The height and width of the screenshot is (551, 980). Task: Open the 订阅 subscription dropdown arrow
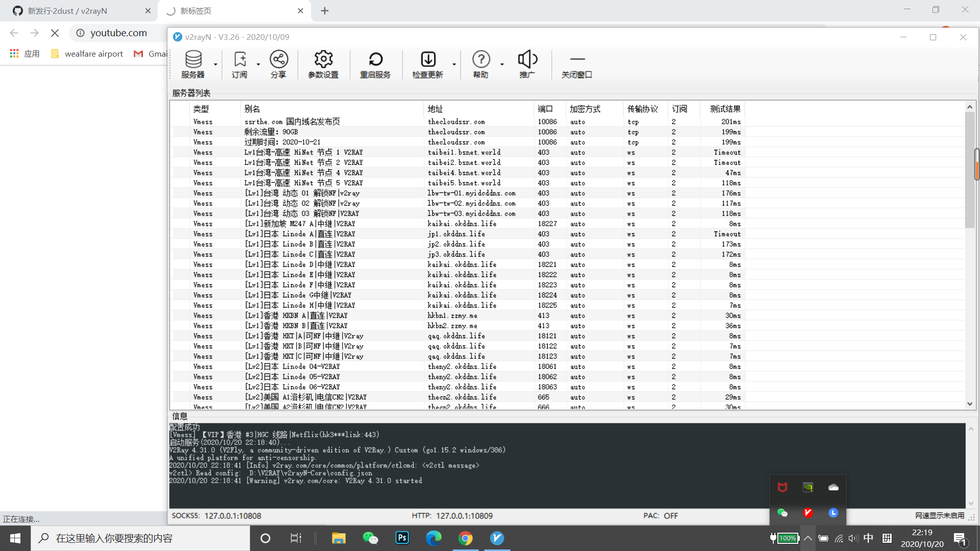tap(258, 64)
